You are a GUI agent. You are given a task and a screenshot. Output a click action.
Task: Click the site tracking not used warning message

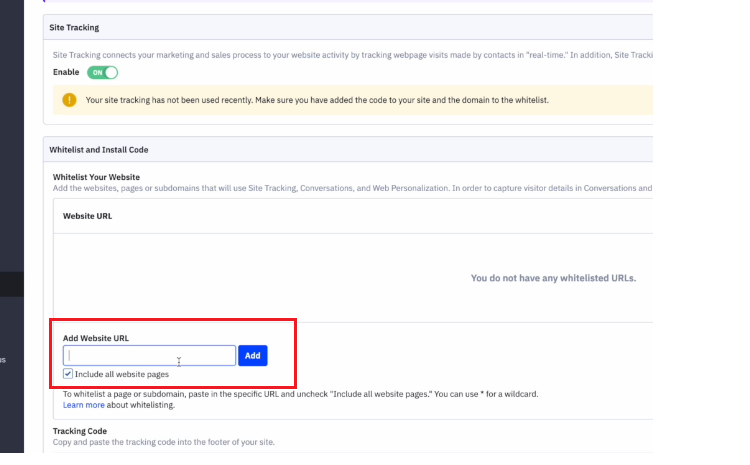coord(317,100)
